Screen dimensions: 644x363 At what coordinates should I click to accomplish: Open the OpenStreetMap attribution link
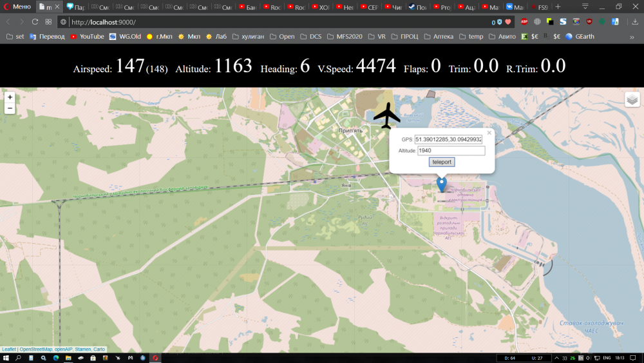tap(36, 349)
